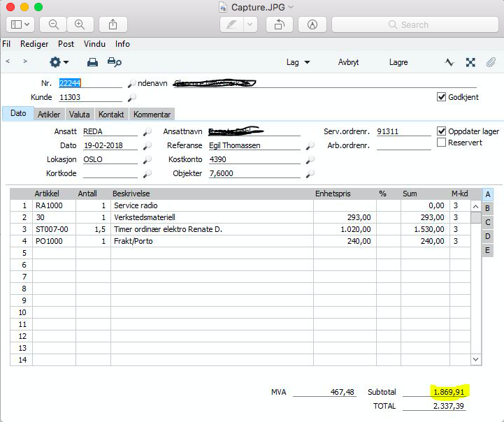
Task: Switch to the Artikler tab
Action: pos(49,115)
